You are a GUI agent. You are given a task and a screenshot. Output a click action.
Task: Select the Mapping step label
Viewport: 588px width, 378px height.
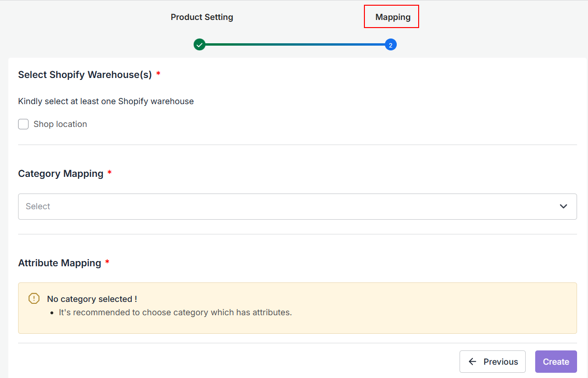click(x=392, y=17)
